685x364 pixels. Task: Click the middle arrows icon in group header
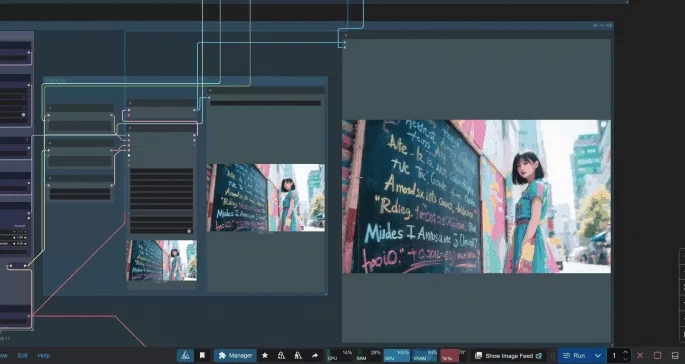(602, 25)
